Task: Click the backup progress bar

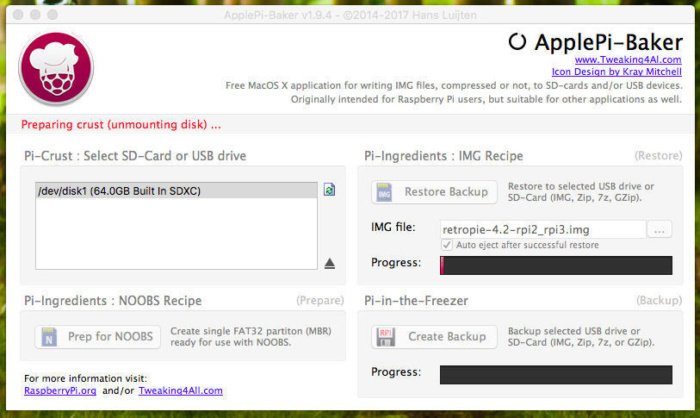Action: pyautogui.click(x=556, y=375)
